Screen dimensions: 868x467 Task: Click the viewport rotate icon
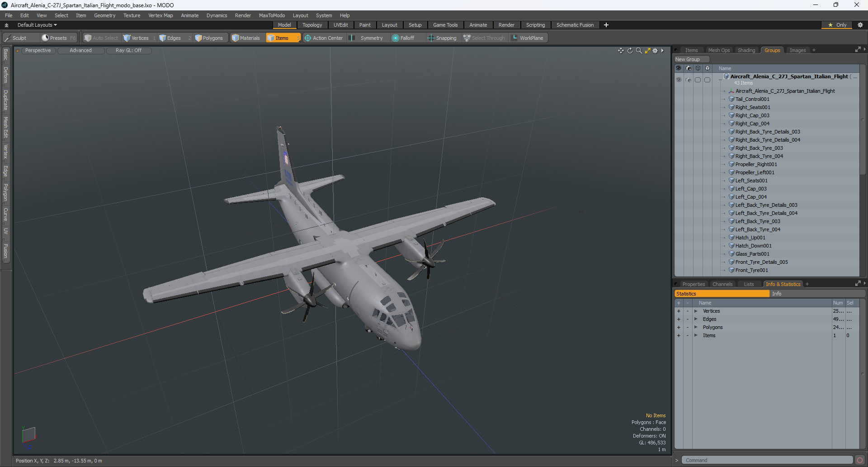(x=630, y=51)
